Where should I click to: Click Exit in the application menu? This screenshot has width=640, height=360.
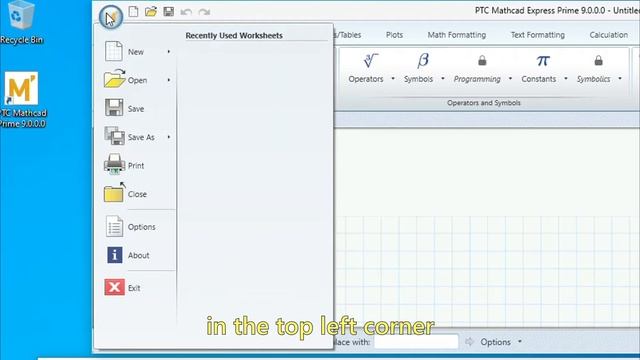(137, 288)
